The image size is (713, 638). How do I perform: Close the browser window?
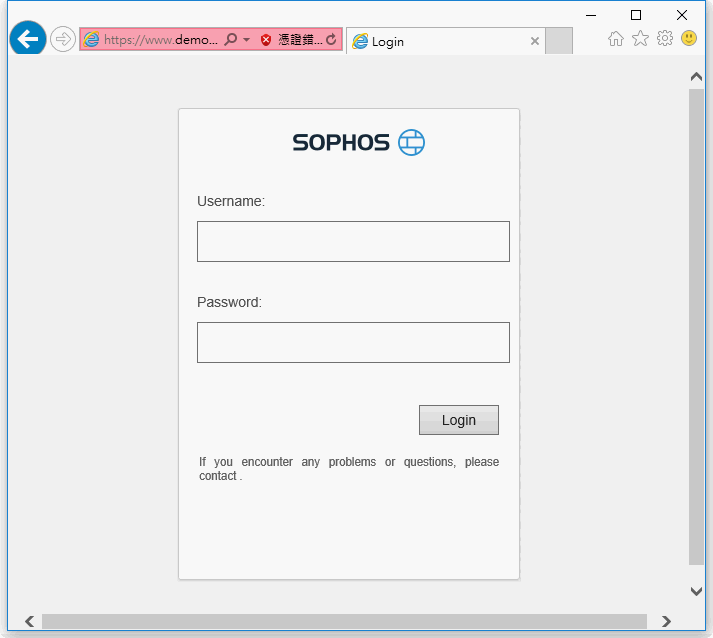(682, 15)
